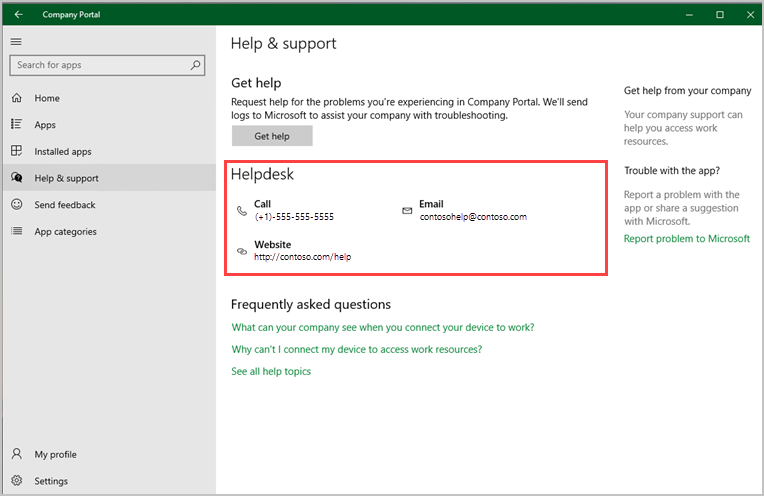Click Report problem to Microsoft
Viewport: 764px width, 496px height.
click(687, 239)
